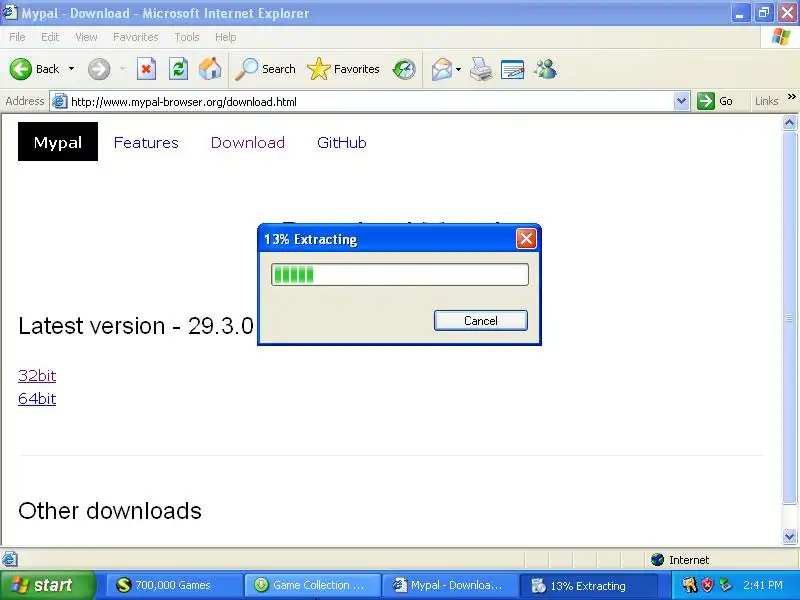Go to the Home page icon
The width and height of the screenshot is (800, 600).
tap(210, 69)
